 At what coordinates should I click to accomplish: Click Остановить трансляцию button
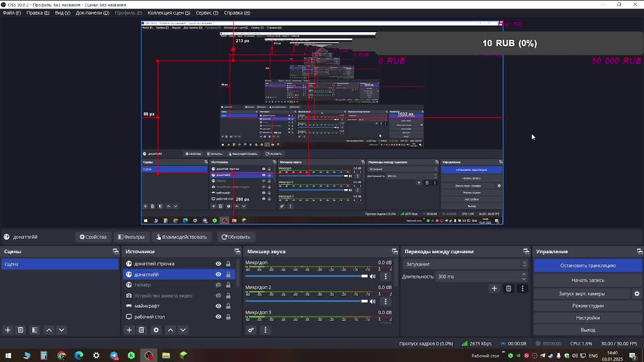click(588, 265)
